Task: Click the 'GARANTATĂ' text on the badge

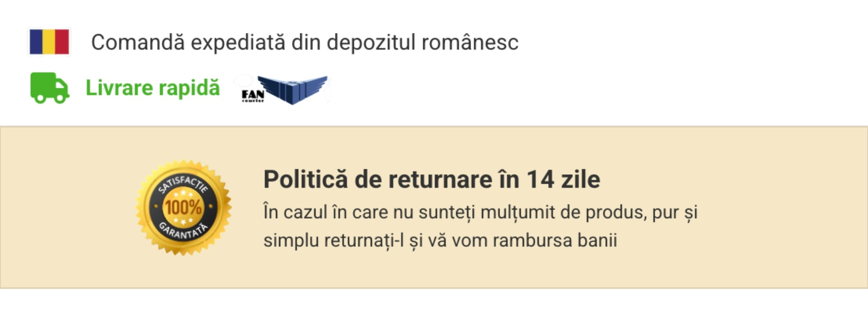Action: (x=183, y=231)
